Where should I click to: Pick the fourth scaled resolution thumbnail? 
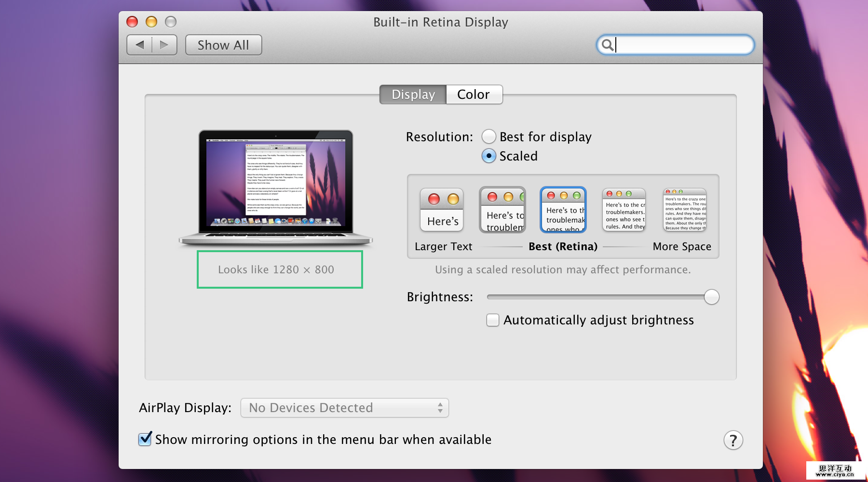624,210
